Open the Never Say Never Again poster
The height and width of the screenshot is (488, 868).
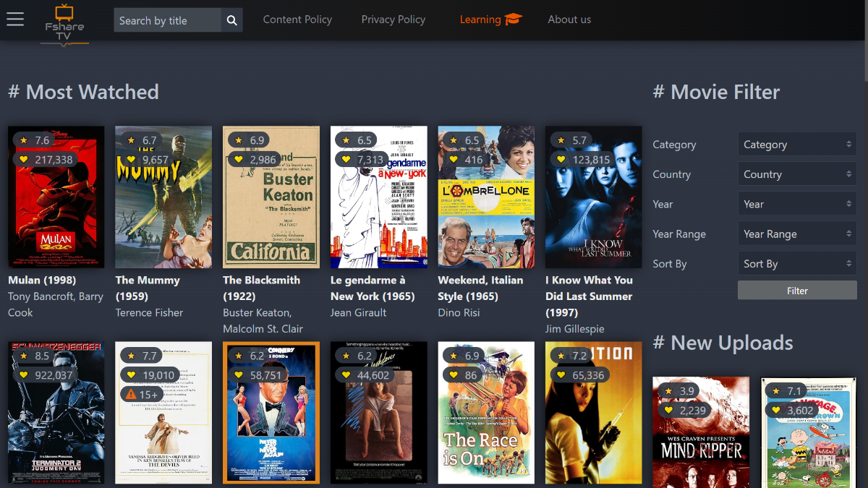pyautogui.click(x=271, y=412)
